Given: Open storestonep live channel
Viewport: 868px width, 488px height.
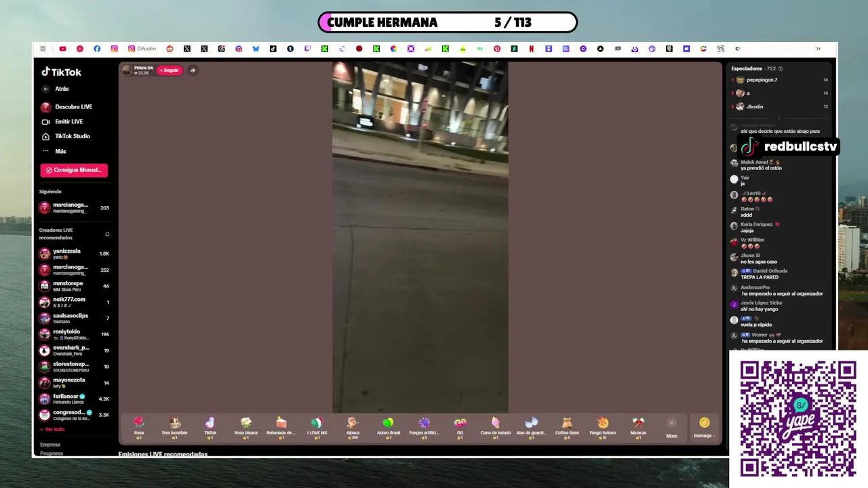Looking at the screenshot, I should [x=75, y=367].
